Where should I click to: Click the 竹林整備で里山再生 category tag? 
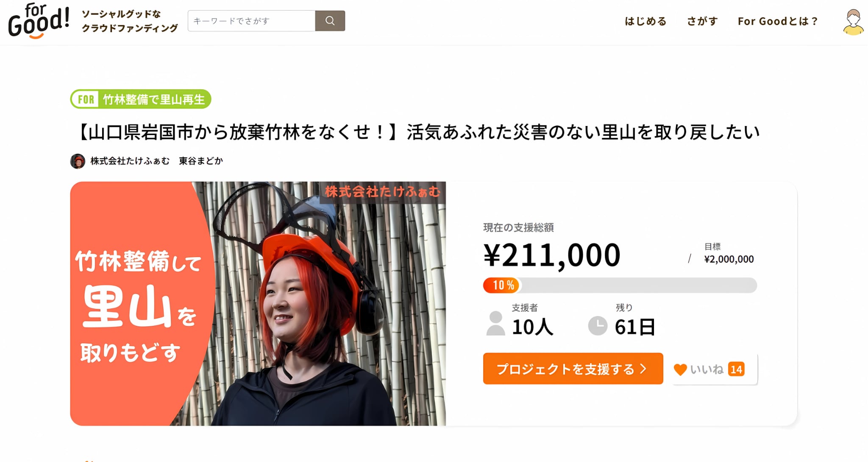point(141,99)
